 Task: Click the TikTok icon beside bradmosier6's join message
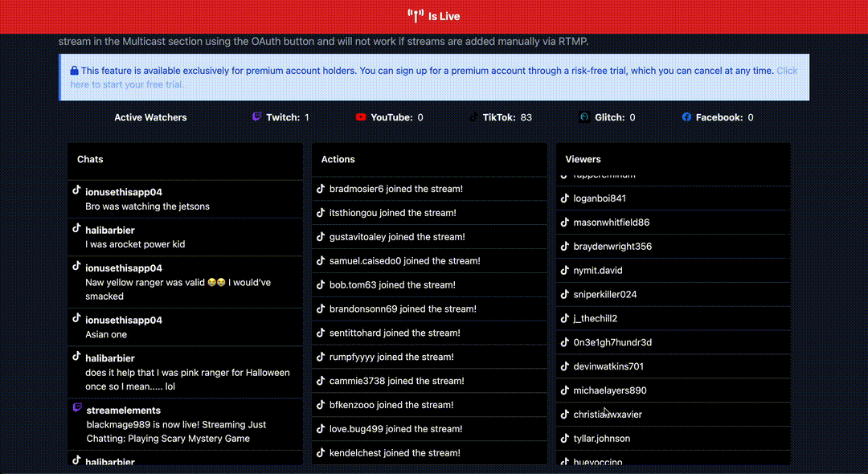(320, 189)
